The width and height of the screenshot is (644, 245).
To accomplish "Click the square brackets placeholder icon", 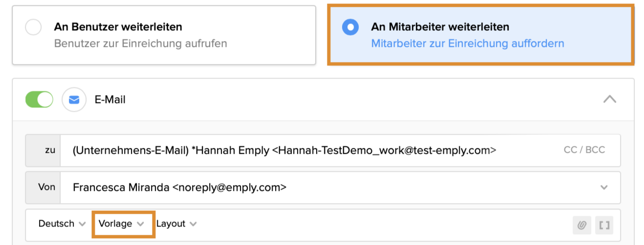I will [x=604, y=225].
